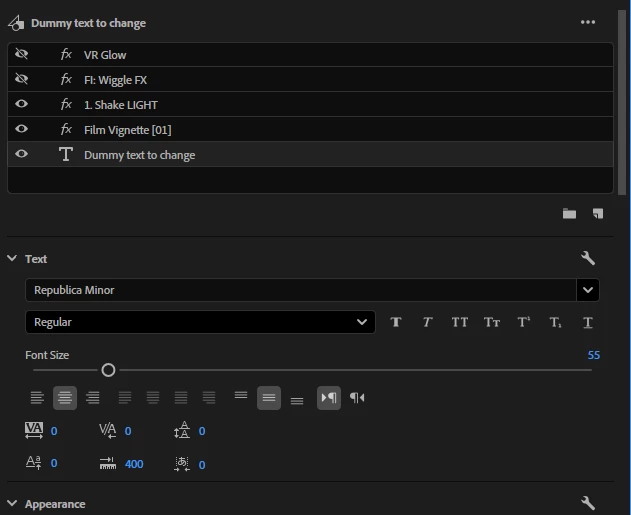The height and width of the screenshot is (515, 631).
Task: Left align the text
Action: tap(37, 398)
